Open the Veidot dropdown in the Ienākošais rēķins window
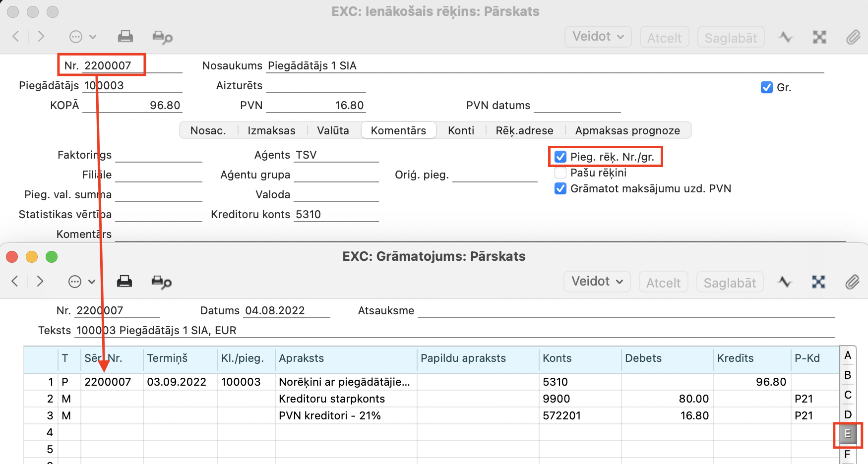Screen dimensions: 868x464 coord(598,37)
